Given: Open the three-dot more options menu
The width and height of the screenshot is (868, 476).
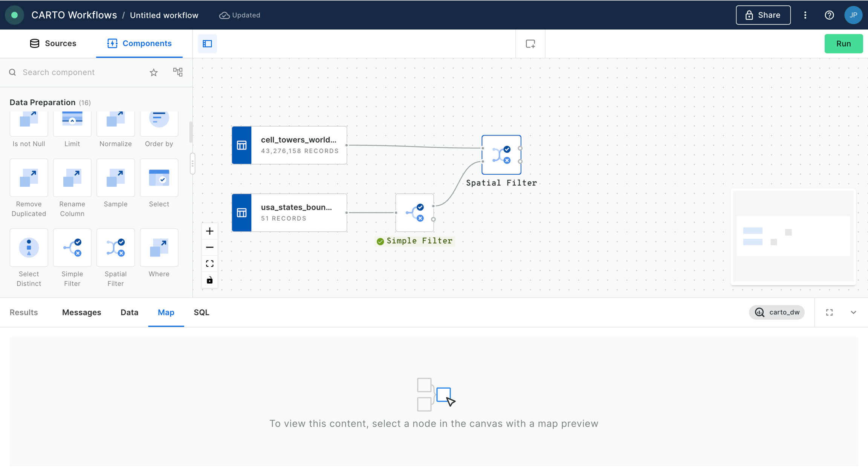Looking at the screenshot, I should click(x=805, y=15).
